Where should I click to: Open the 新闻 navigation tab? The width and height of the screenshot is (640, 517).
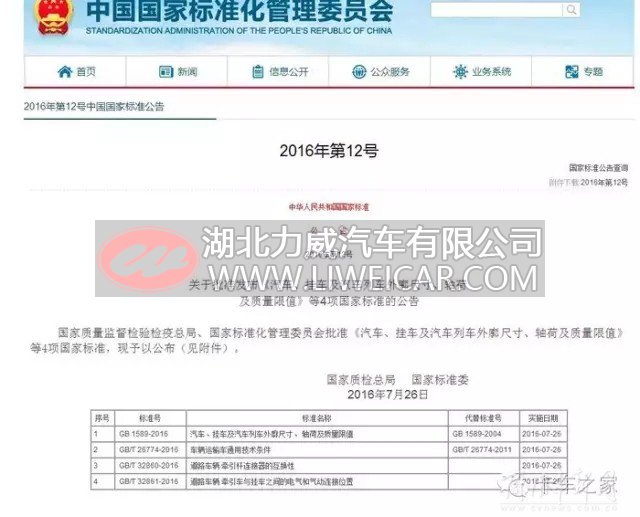coord(177,71)
